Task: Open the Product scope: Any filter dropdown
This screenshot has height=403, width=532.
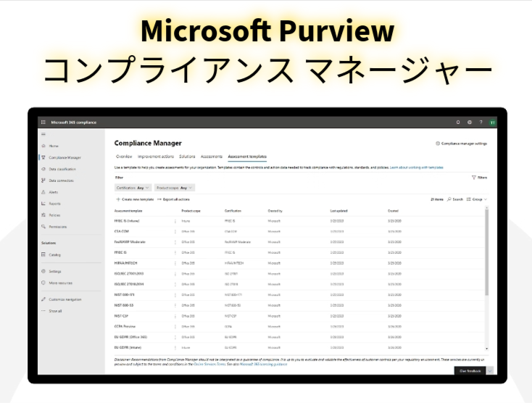Action: [175, 188]
